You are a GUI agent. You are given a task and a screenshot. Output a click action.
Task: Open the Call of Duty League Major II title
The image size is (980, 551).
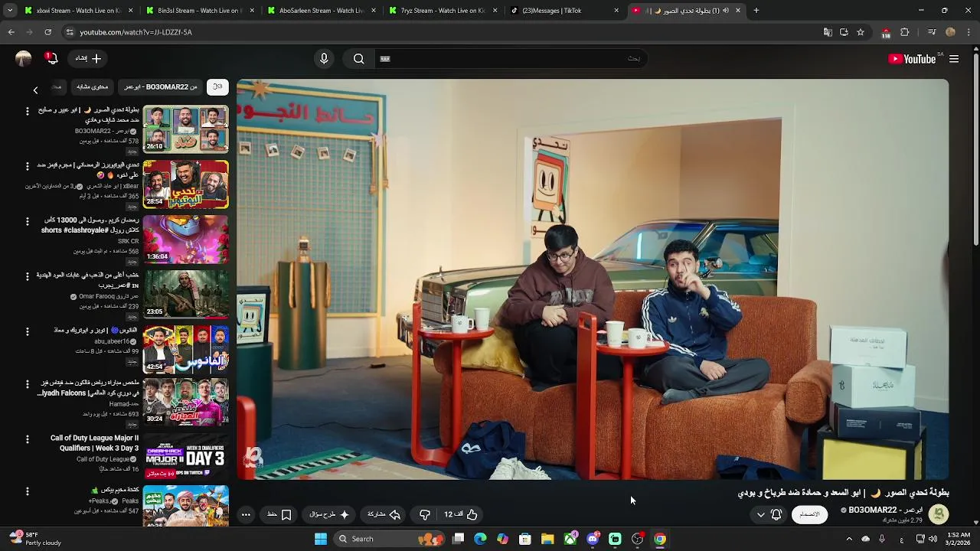(x=94, y=443)
